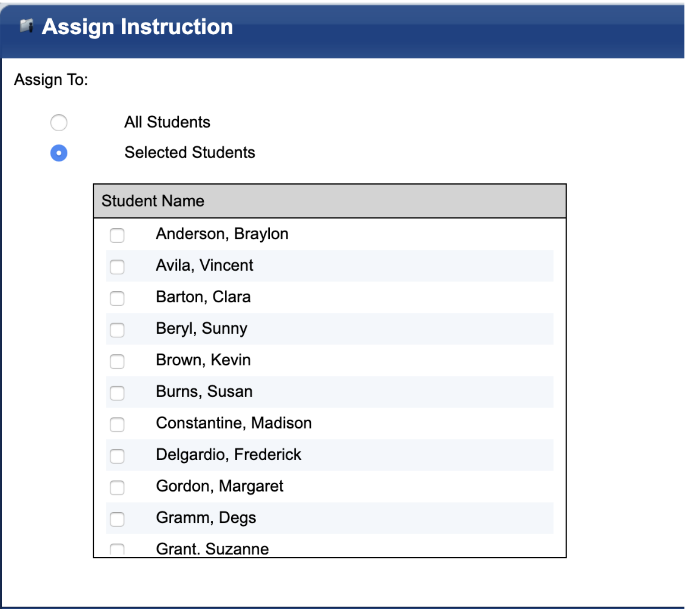Click the Selected Students label text
The height and width of the screenshot is (616, 687).
pos(190,153)
